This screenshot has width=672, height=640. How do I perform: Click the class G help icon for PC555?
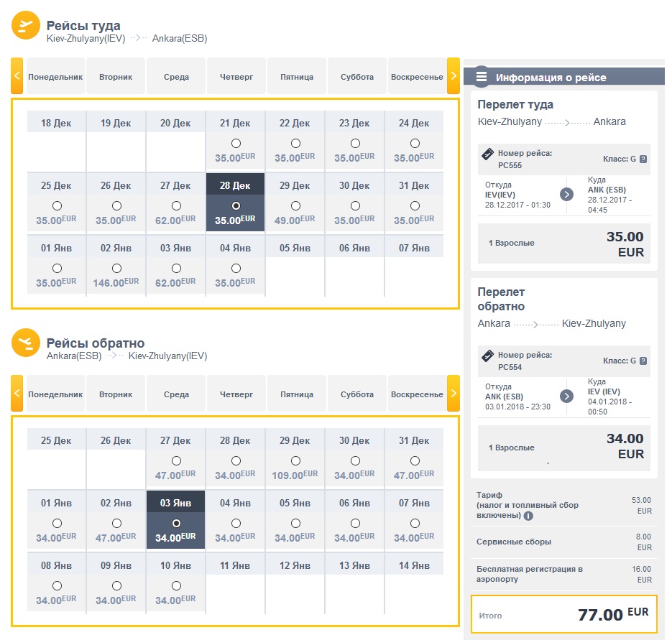[x=643, y=159]
